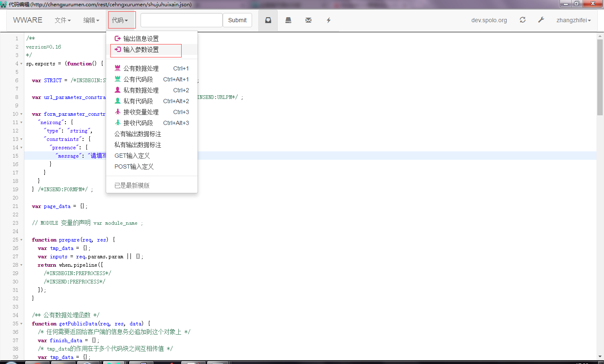604x364 pixels.
Task: Click 'return when.pipeline([' code line
Action: (x=70, y=265)
